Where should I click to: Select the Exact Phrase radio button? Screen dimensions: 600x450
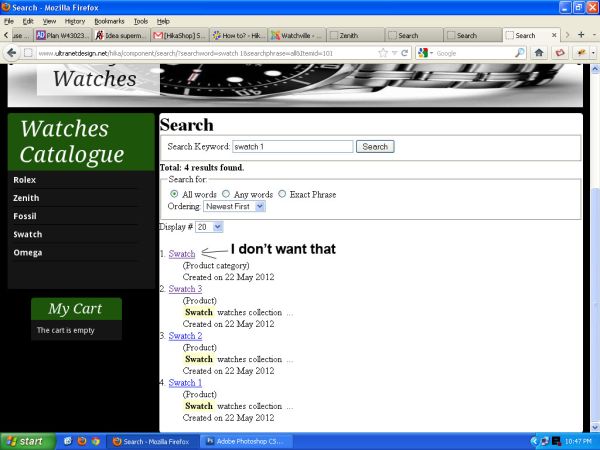click(282, 194)
